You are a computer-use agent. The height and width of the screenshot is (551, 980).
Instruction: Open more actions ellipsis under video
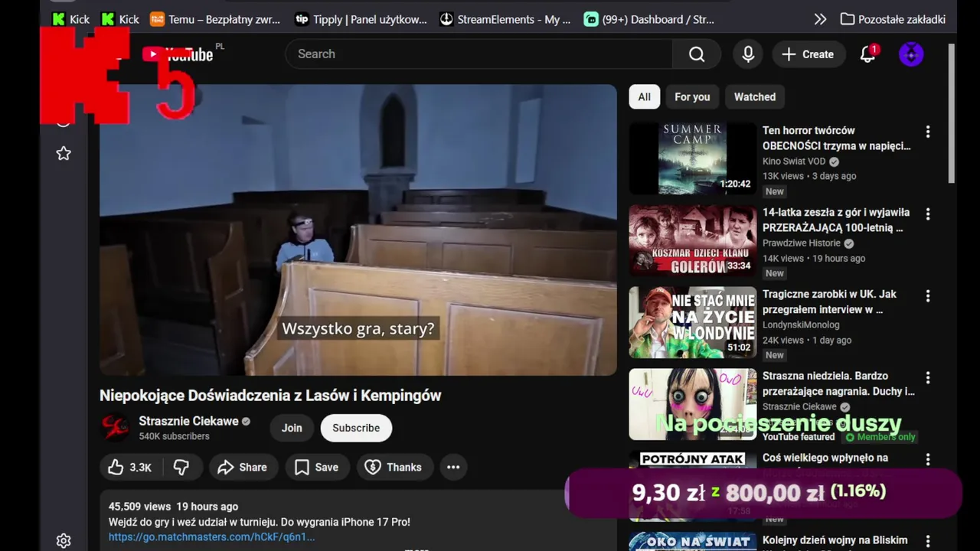coord(453,467)
